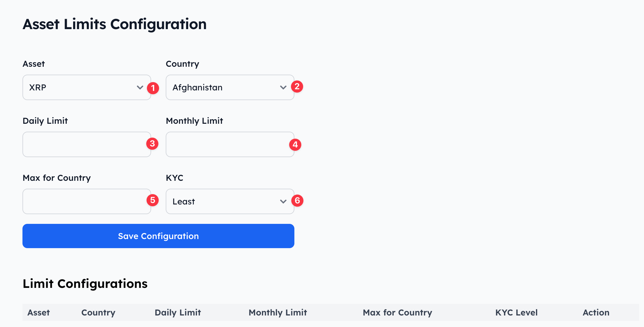
Task: Click the Save Configuration button
Action: pyautogui.click(x=158, y=236)
